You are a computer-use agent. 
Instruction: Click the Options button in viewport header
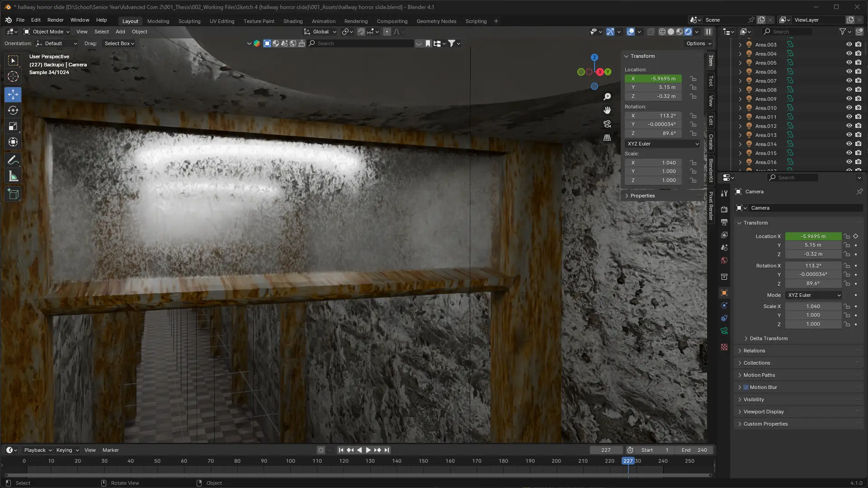pyautogui.click(x=698, y=43)
